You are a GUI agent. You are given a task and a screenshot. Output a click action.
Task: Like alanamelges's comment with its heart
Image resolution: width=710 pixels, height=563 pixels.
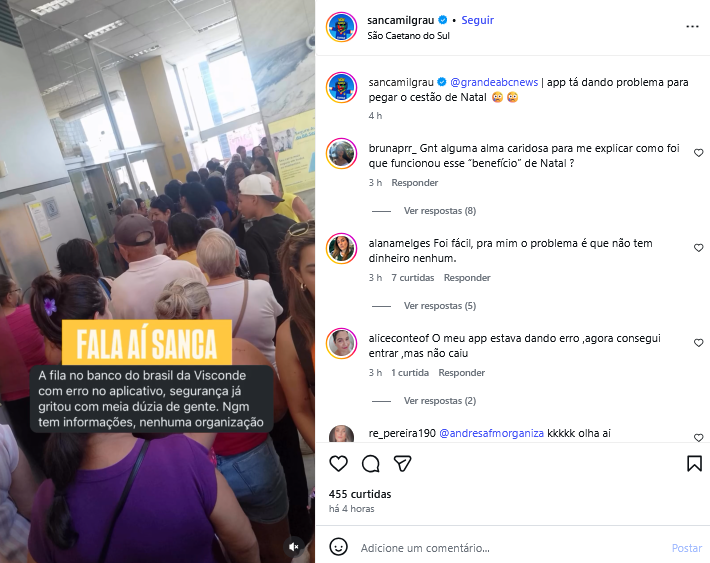tap(698, 248)
